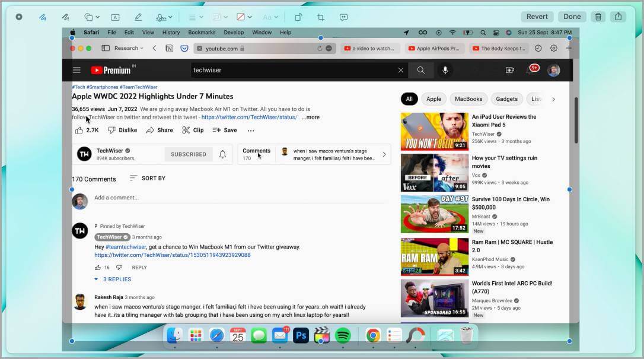Open the Research tab group dropdown
The image size is (644, 359).
[129, 49]
